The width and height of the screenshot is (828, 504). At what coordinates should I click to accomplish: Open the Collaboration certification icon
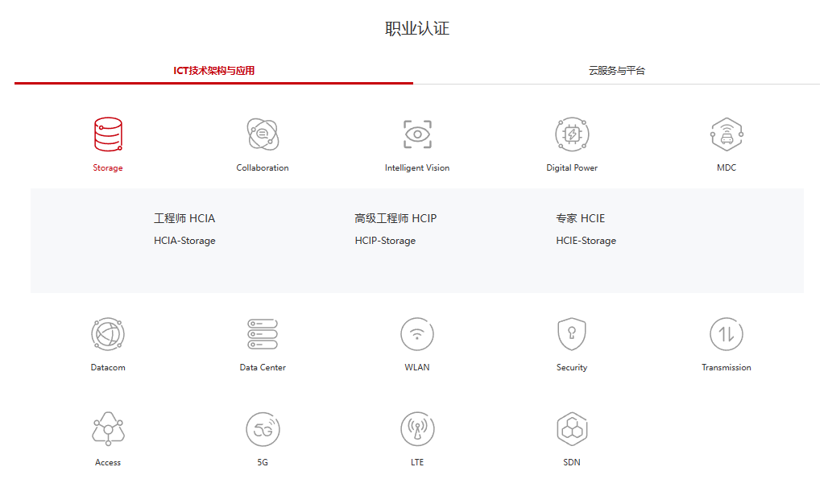coord(263,134)
